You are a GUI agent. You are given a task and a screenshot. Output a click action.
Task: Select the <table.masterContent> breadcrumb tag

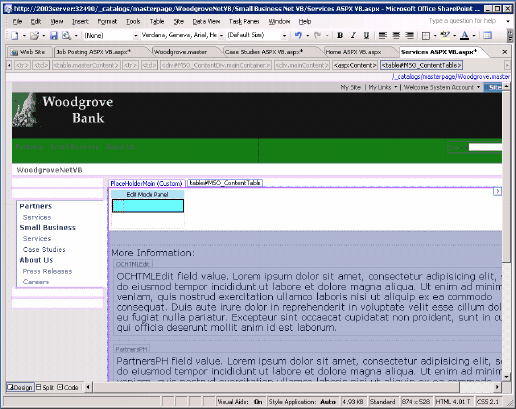[x=86, y=65]
